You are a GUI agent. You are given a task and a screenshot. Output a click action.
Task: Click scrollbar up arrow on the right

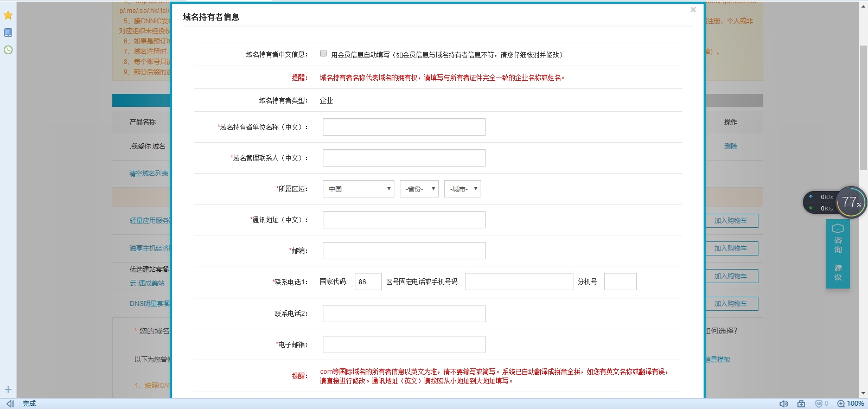(863, 6)
